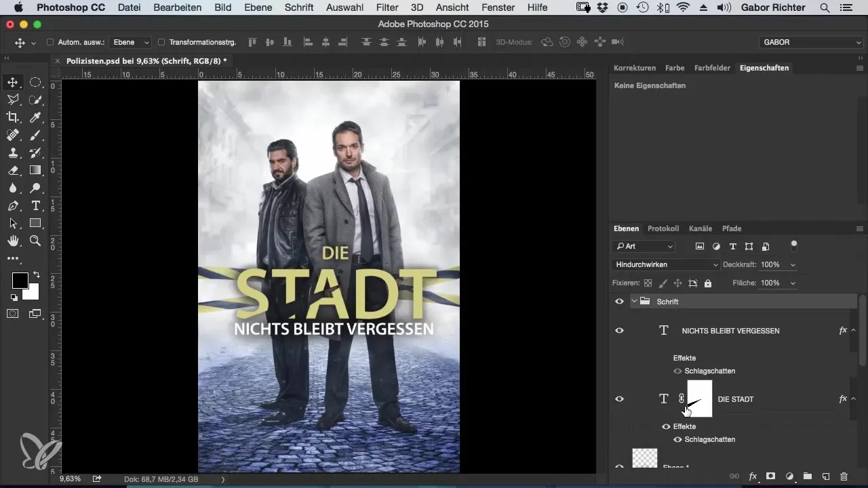868x488 pixels.
Task: Enable Transformationsstrg. checkbox
Action: [161, 42]
